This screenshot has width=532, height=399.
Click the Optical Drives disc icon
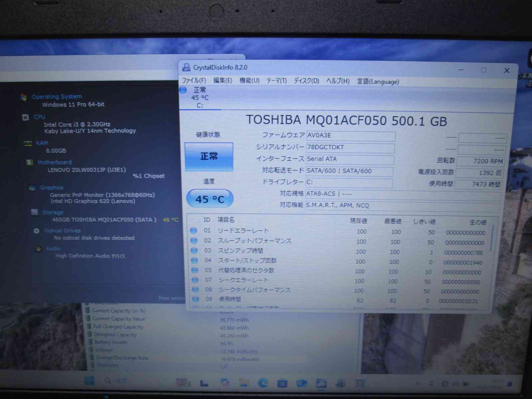[37, 231]
